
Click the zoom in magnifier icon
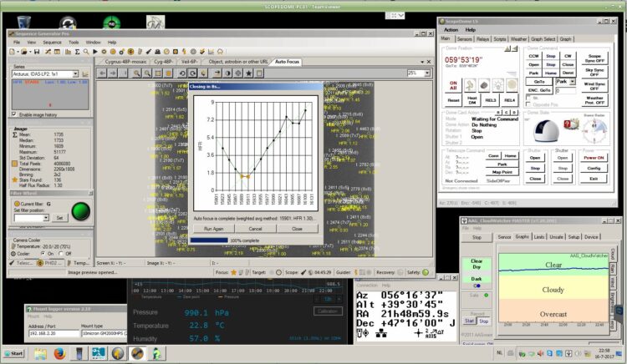(x=137, y=73)
